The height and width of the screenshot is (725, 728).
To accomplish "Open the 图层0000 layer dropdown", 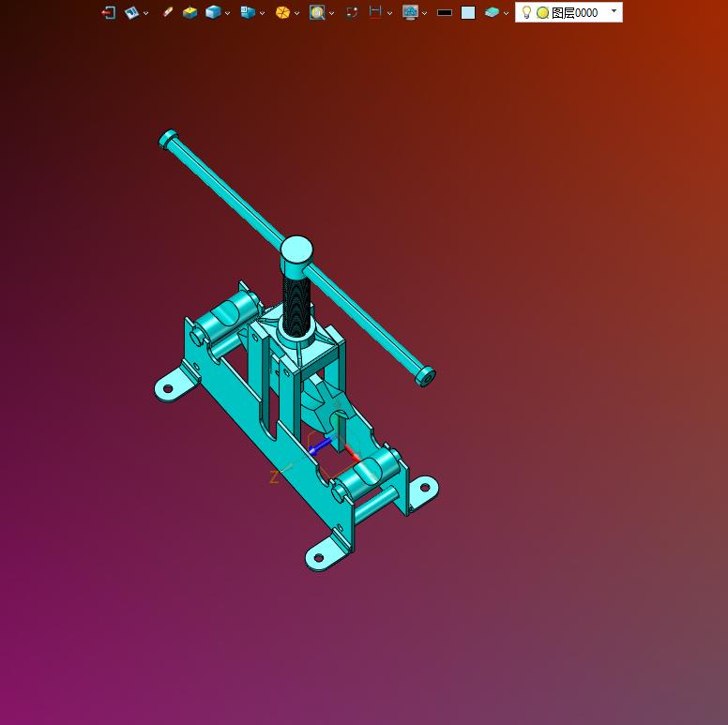I will pos(614,10).
